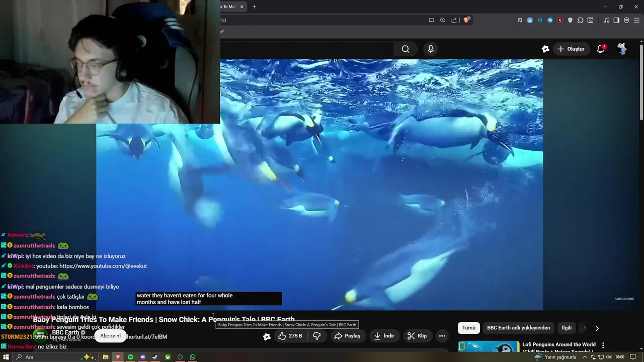Screen dimensions: 644x362
Task: Like the video (275 B)
Action: [290, 336]
